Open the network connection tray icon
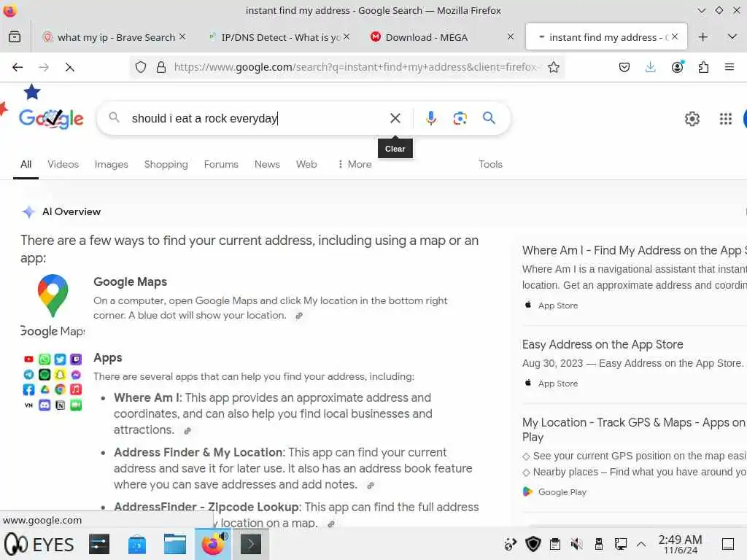 pos(620,544)
